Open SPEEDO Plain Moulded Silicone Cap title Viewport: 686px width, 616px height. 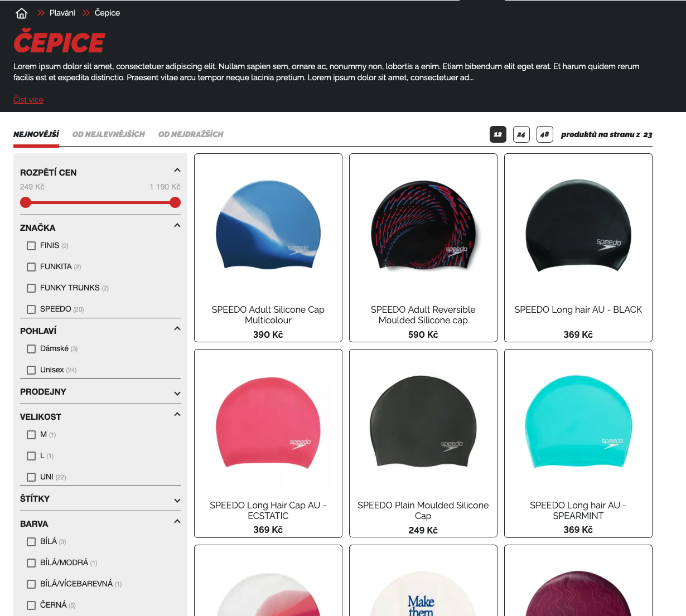(x=423, y=511)
